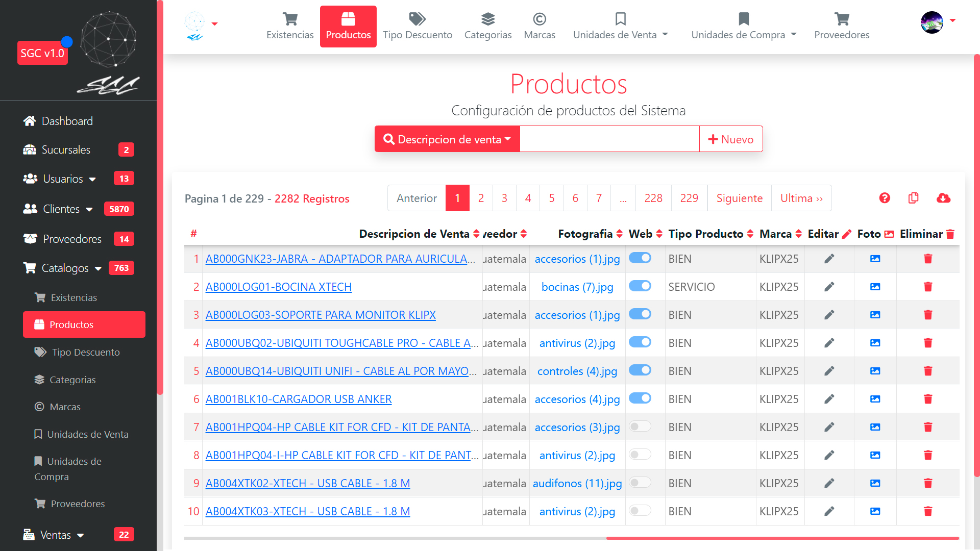Turn off Web toggle for AB001BLK10-CARGADOR USB ANKER
The width and height of the screenshot is (980, 551).
tap(640, 398)
